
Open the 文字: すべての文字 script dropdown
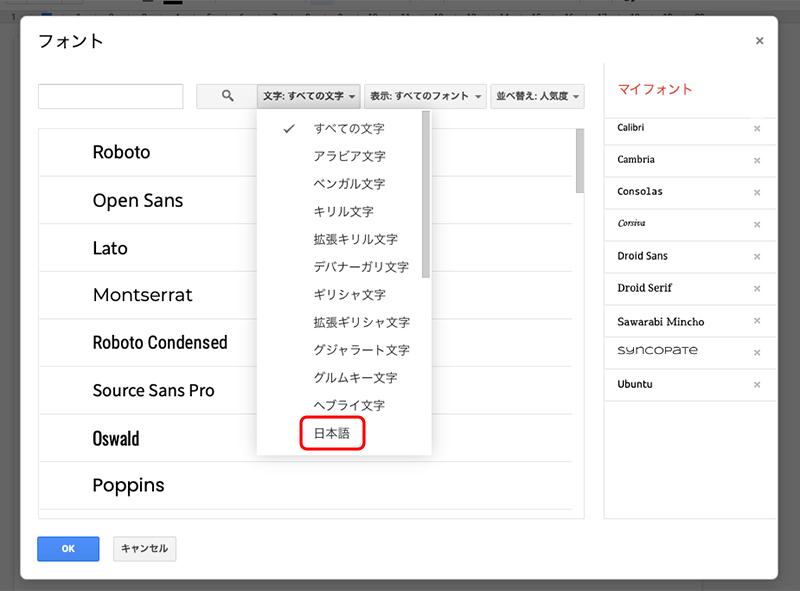[x=309, y=96]
